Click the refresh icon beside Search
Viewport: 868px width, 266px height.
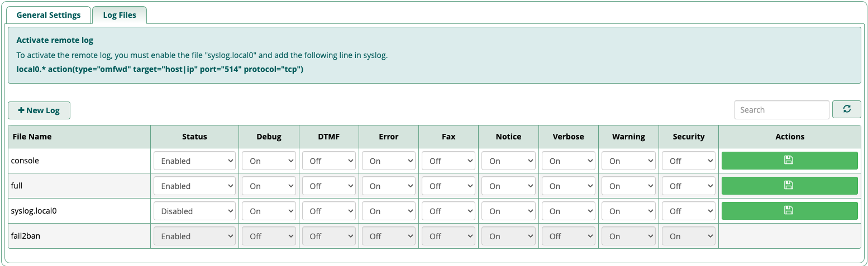[x=846, y=109]
